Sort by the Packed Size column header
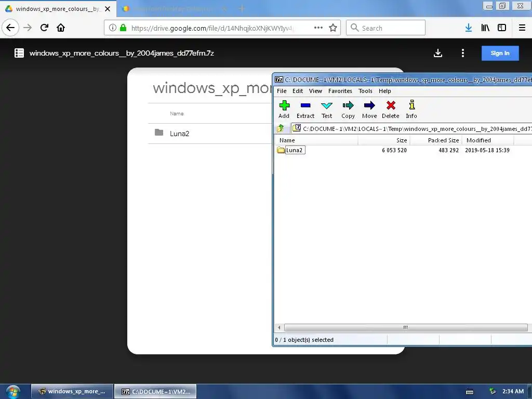This screenshot has height=399, width=532. pyautogui.click(x=436, y=140)
